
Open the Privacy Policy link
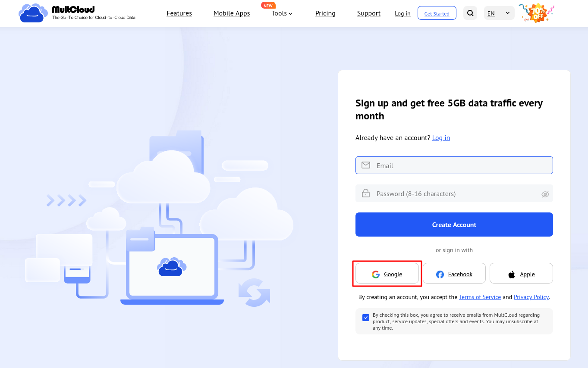click(x=531, y=297)
